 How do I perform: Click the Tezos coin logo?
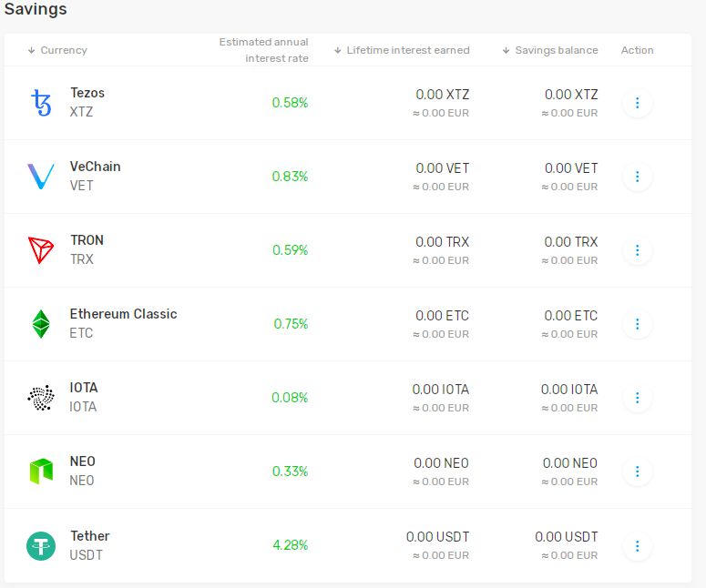point(41,103)
